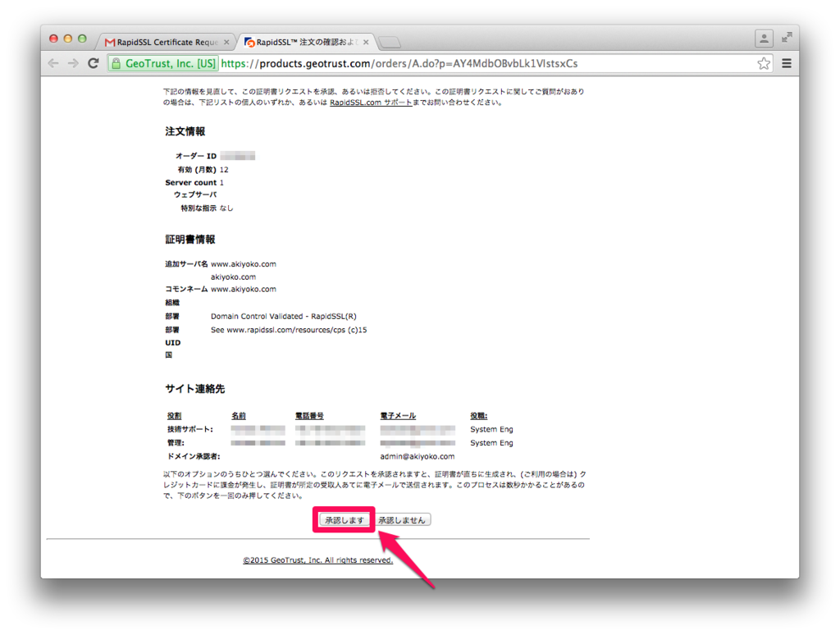The height and width of the screenshot is (635, 840).
Task: Click the UID label
Action: (172, 342)
